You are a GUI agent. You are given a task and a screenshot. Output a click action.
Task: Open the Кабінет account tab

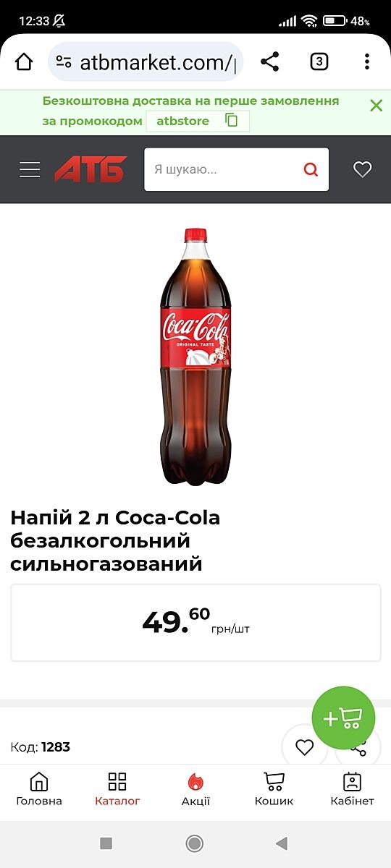tap(352, 790)
